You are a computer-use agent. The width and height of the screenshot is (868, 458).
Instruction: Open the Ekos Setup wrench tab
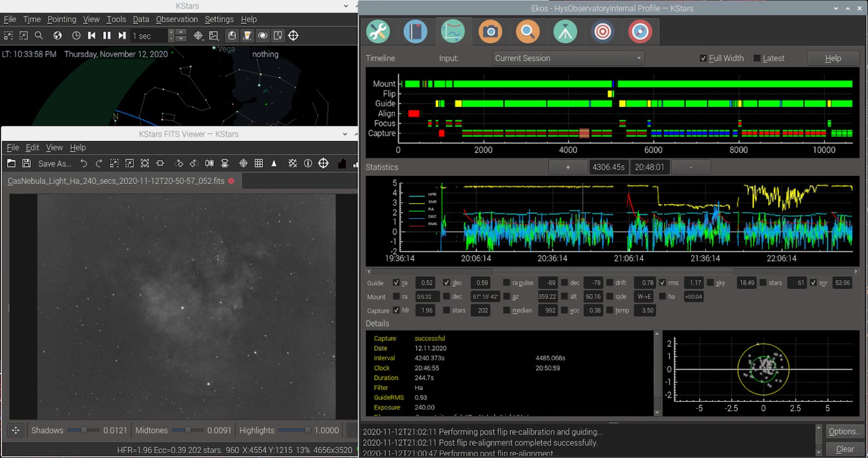pos(378,31)
